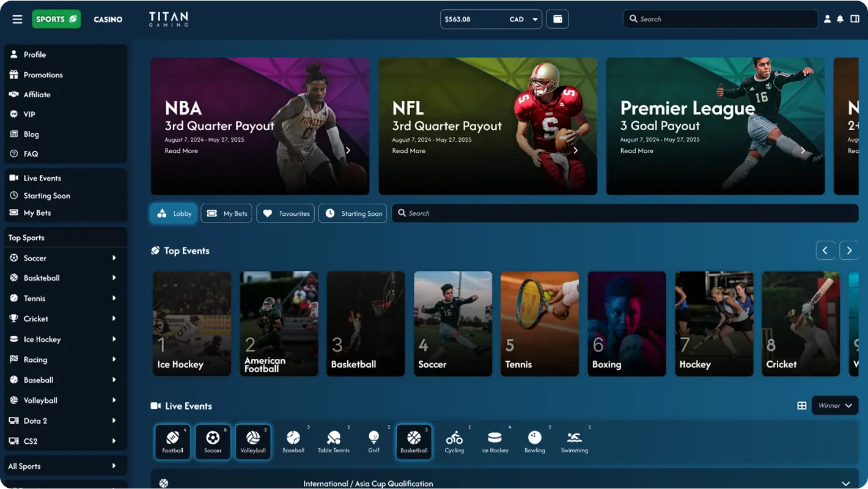Open the notifications bell icon
Screen dimensions: 868x489
[x=840, y=19]
